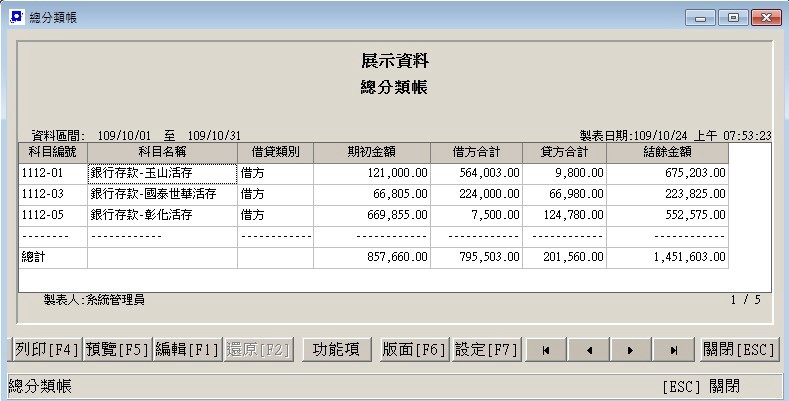Select the 銀行存款-玉山活存 cell
The image size is (789, 401).
pyautogui.click(x=163, y=174)
